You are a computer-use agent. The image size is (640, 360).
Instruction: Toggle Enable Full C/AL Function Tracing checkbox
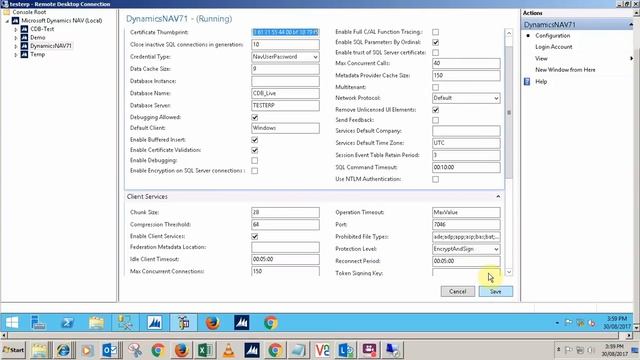click(436, 32)
